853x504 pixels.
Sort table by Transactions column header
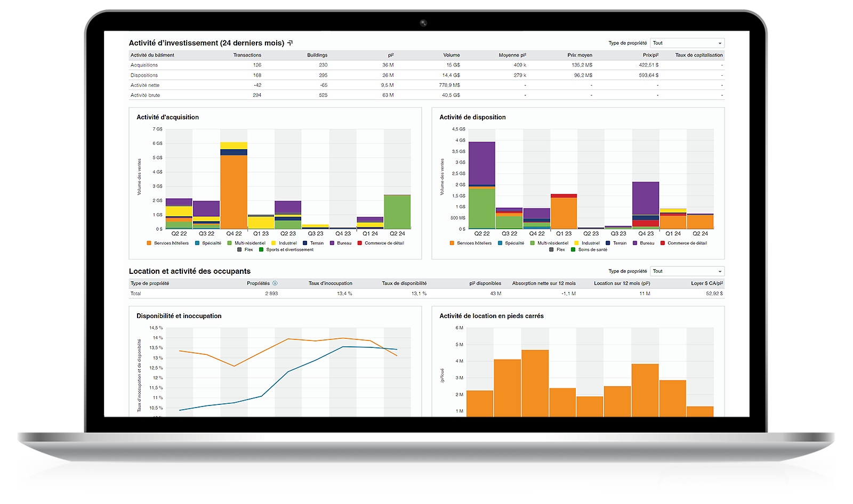247,55
